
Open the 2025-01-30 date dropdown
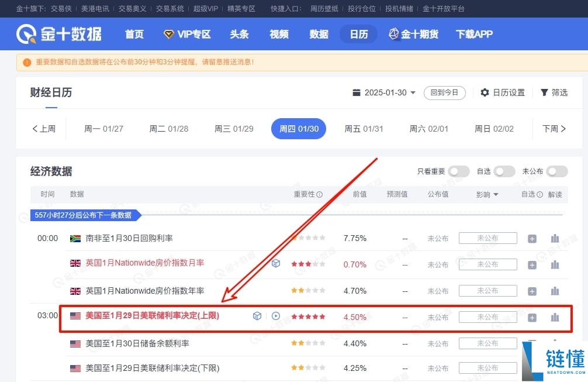point(385,92)
